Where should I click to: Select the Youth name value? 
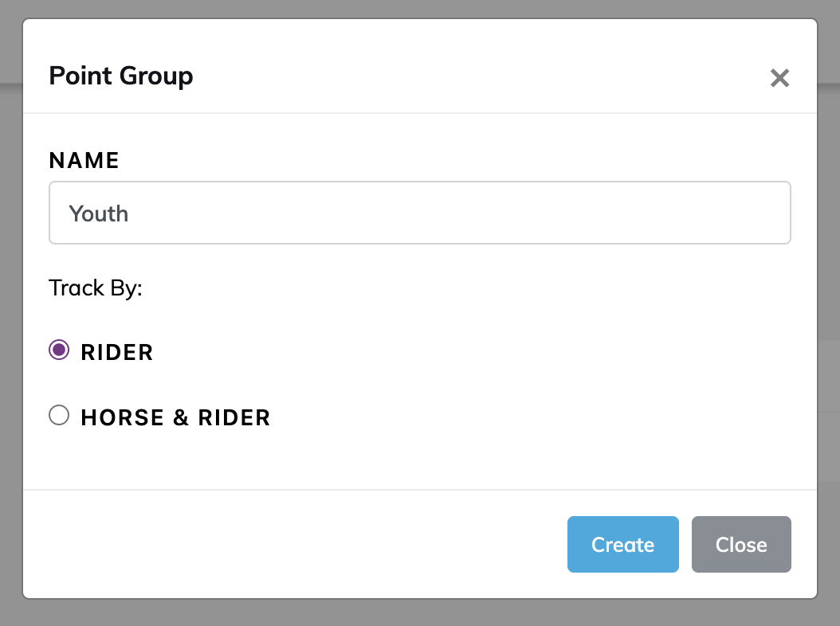click(x=99, y=213)
